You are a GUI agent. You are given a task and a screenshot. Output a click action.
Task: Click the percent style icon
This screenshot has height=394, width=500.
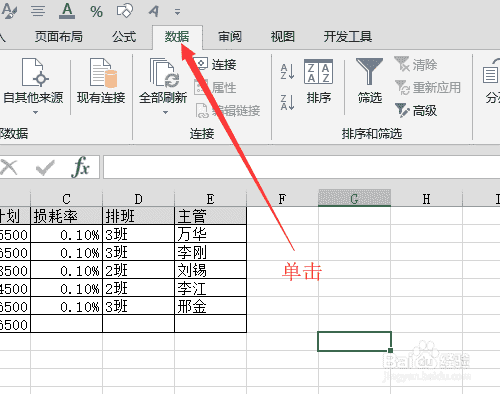96,12
